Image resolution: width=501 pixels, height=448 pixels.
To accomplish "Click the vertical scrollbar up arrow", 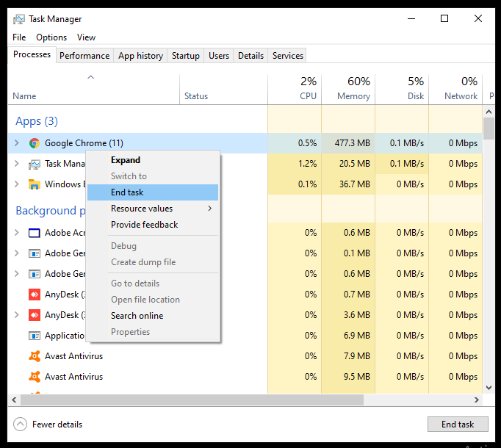I will coord(489,112).
